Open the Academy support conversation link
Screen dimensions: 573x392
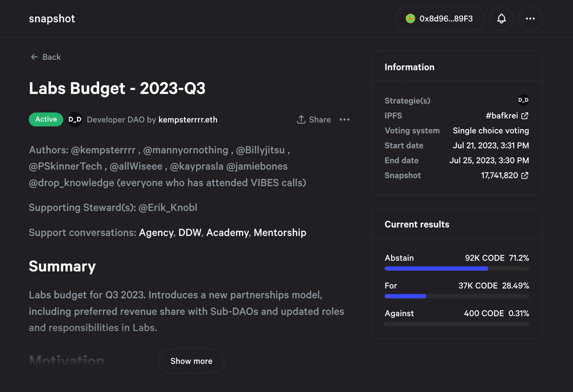(227, 233)
